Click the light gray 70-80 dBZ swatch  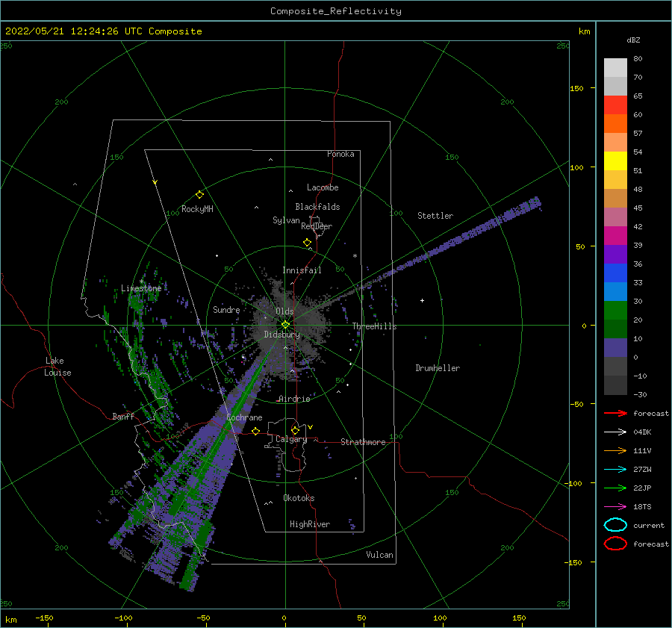pos(615,68)
